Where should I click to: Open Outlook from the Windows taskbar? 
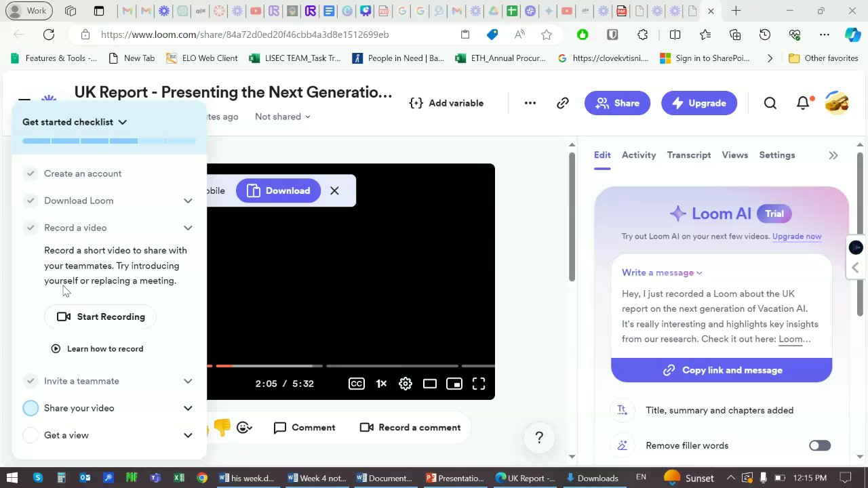point(85,478)
